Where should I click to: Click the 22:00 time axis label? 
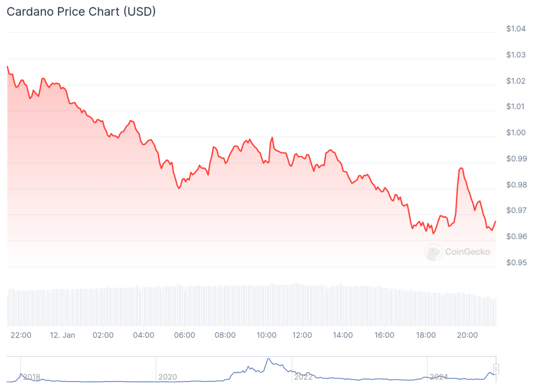point(21,335)
